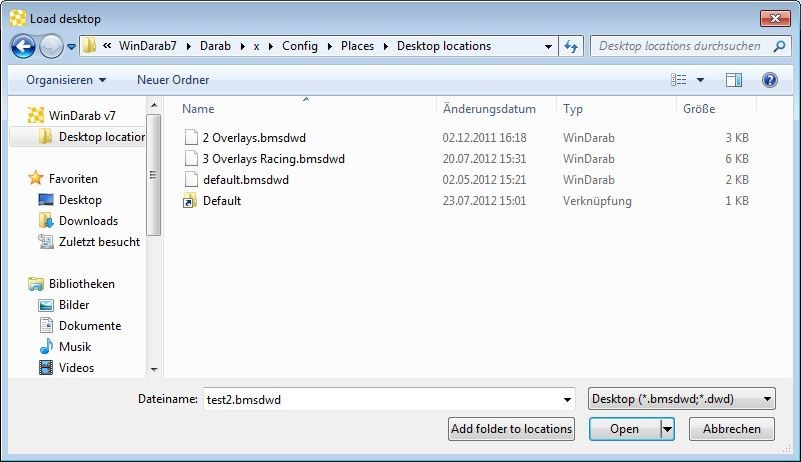
Task: Select file 3 Overlays Racing.bmsdwd
Action: click(x=273, y=159)
